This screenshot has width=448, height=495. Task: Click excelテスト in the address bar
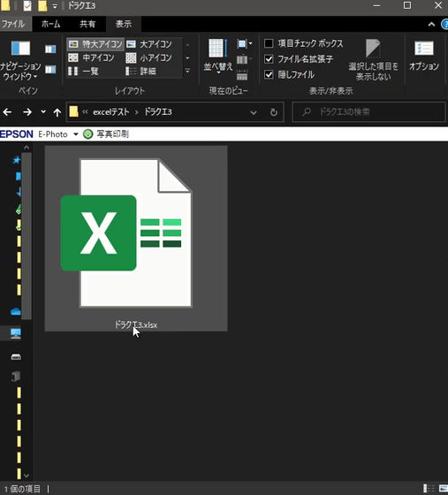[x=111, y=112]
